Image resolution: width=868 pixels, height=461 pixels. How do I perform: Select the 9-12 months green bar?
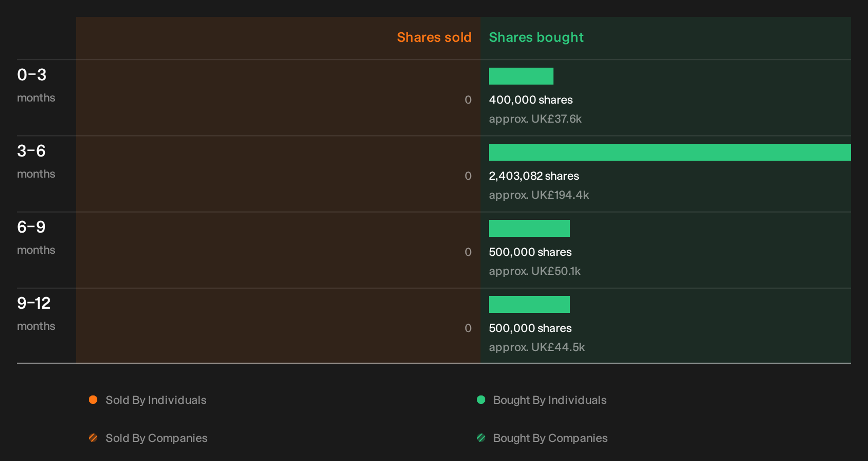(x=529, y=305)
